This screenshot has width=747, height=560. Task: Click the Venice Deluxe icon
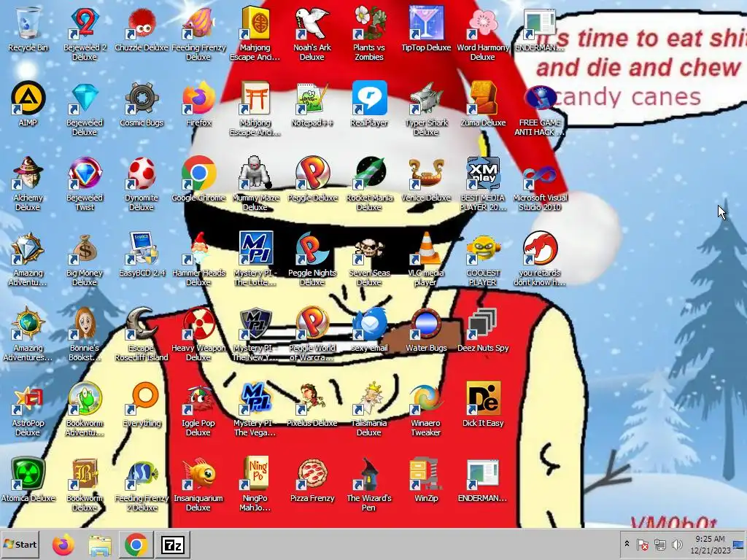click(x=426, y=180)
